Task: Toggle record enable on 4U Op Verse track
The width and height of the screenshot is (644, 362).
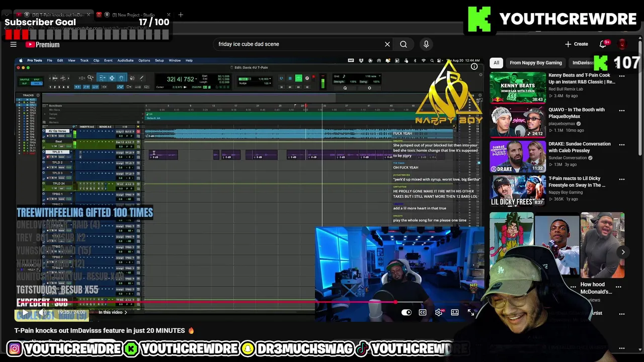Action: (x=48, y=136)
